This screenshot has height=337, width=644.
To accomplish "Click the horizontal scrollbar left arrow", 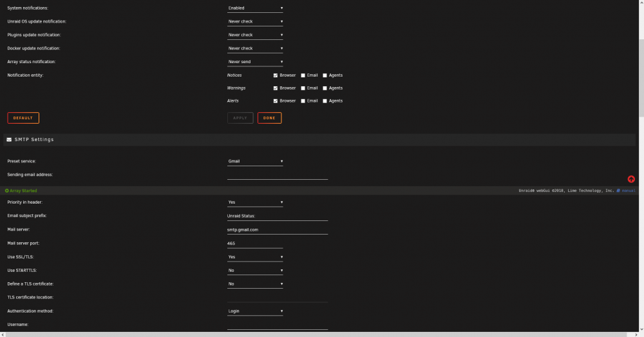I will (x=3, y=334).
